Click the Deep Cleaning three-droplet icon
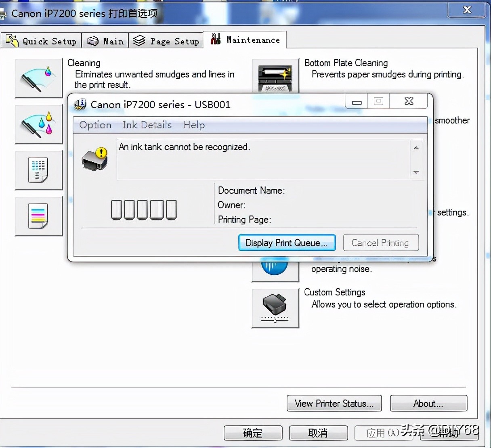Screen dimensions: 491x448 pyautogui.click(x=39, y=124)
